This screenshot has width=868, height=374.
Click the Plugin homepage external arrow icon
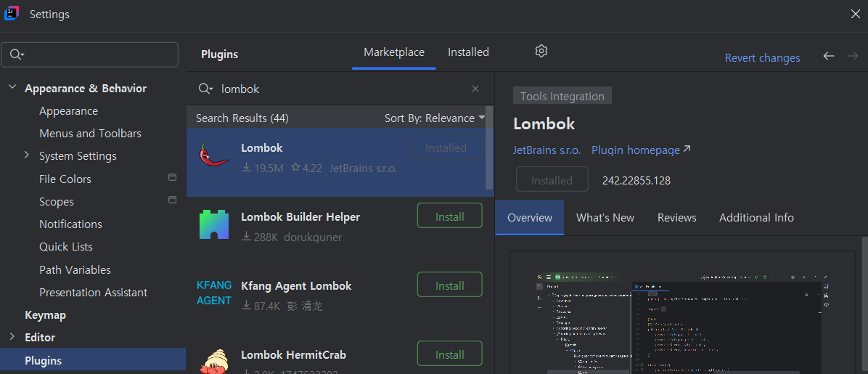tap(687, 149)
